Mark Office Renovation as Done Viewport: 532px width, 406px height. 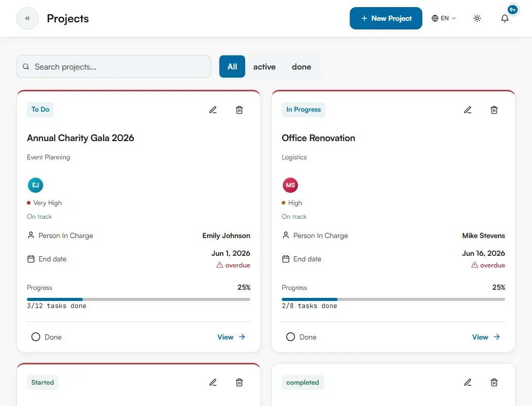301,337
